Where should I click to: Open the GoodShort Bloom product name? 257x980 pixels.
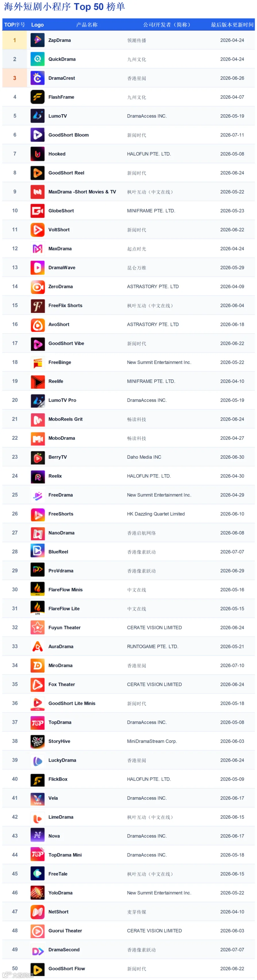pos(69,135)
